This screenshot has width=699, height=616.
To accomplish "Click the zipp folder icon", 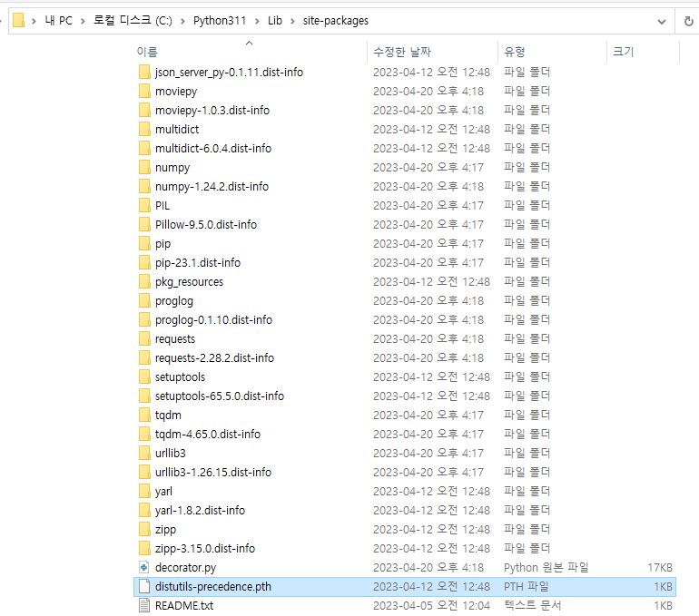I will [x=144, y=529].
